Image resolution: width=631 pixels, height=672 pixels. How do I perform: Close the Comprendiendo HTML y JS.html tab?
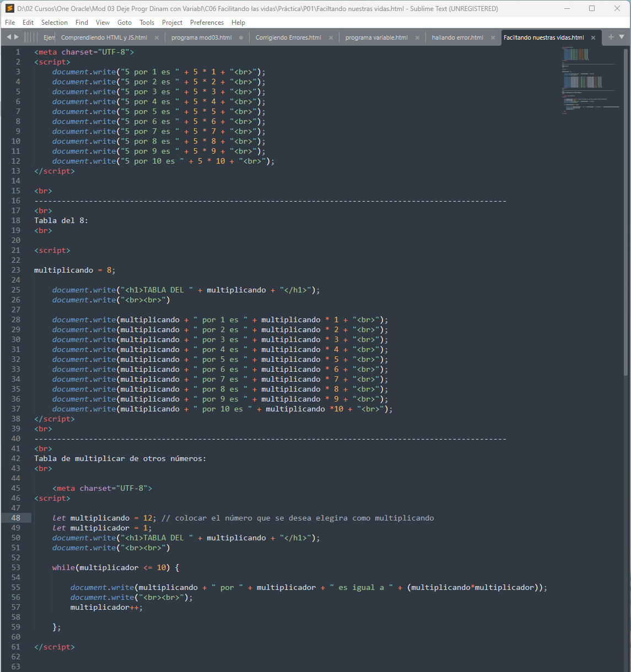click(157, 38)
